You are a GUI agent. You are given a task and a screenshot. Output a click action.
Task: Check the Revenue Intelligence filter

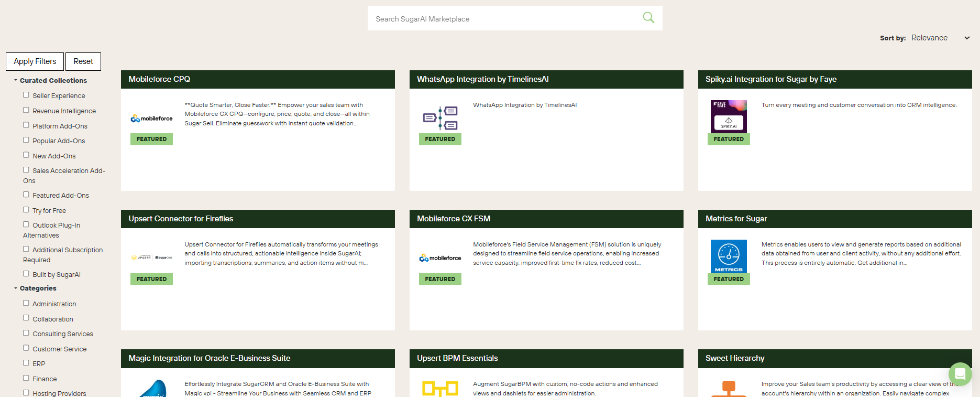tap(26, 110)
